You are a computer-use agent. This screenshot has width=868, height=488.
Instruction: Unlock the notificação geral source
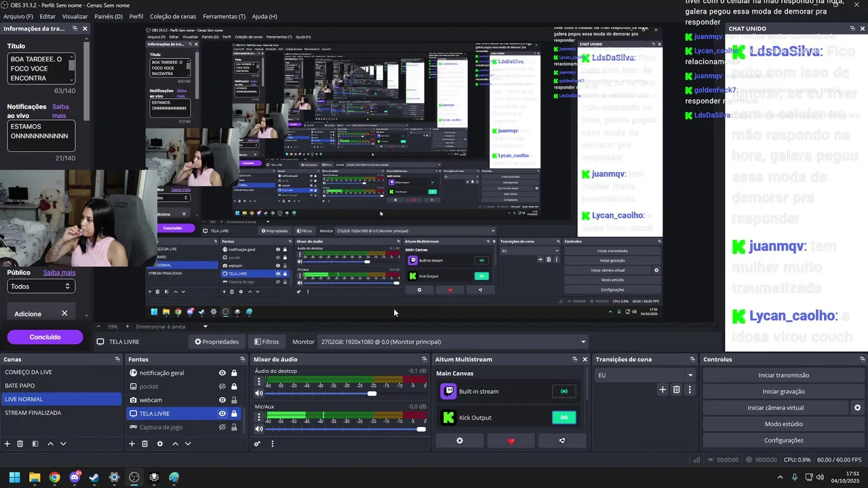[x=234, y=373]
